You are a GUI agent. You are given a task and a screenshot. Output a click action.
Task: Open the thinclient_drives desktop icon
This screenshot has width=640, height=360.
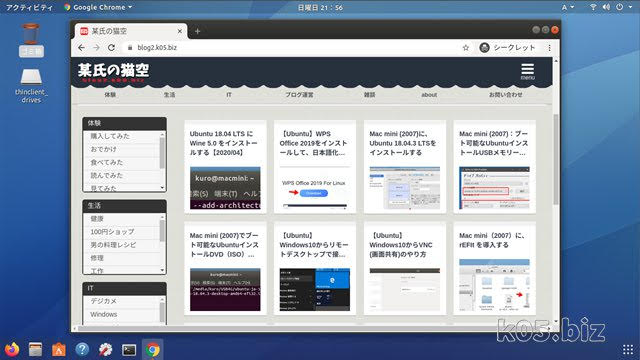31,86
